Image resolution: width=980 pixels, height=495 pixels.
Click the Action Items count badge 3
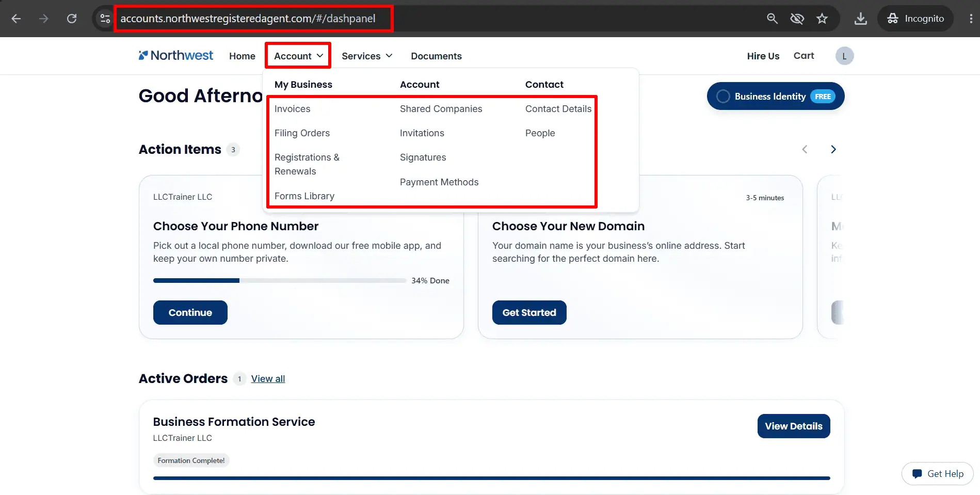click(233, 150)
